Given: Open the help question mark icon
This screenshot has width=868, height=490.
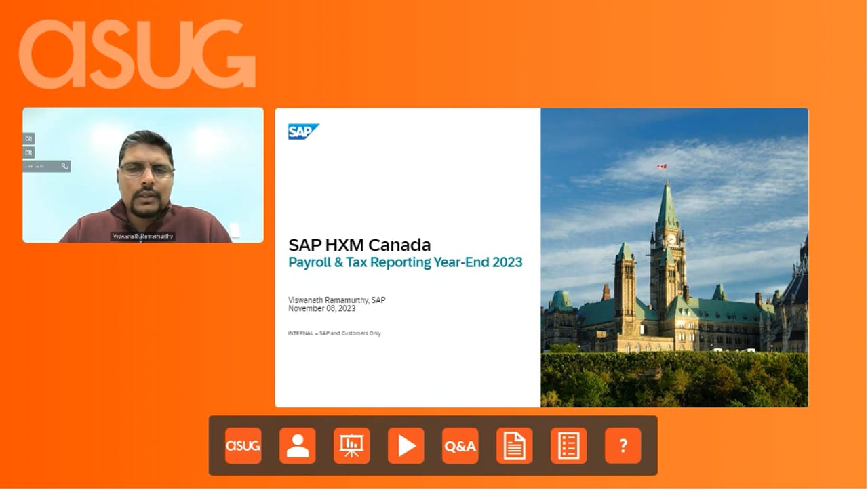Looking at the screenshot, I should click(x=623, y=446).
